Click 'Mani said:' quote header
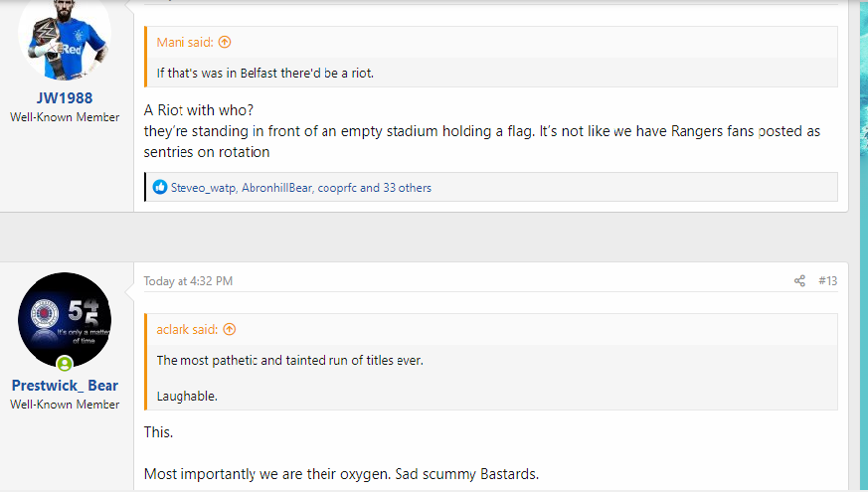The image size is (868, 492). (x=185, y=42)
